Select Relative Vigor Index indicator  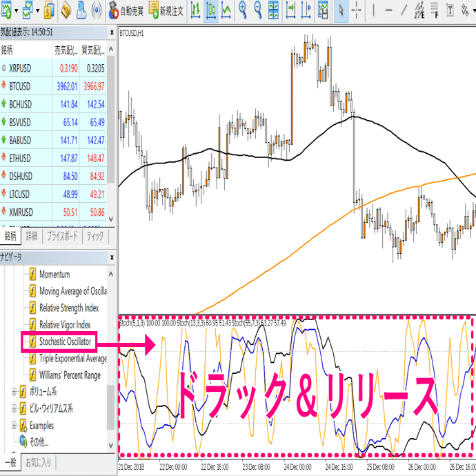(x=60, y=324)
